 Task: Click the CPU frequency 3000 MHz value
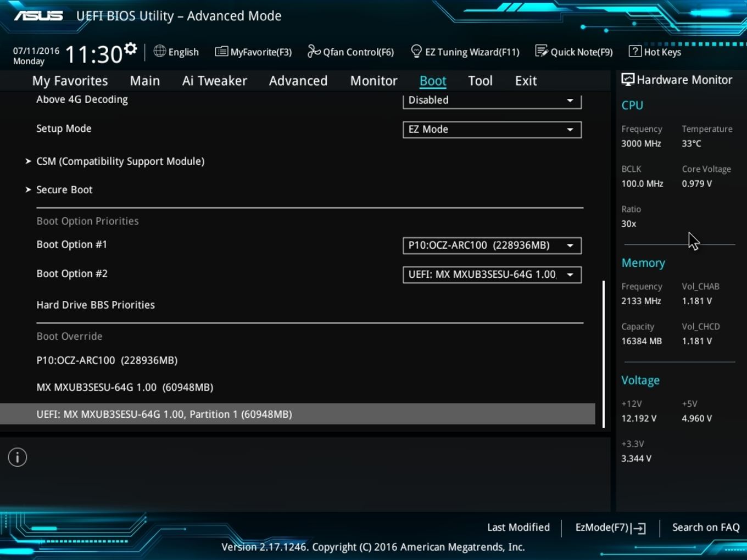click(641, 143)
